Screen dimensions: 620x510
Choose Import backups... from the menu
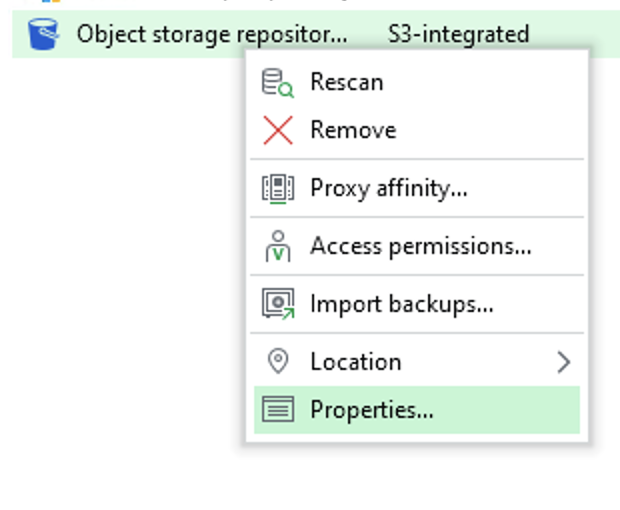point(402,304)
